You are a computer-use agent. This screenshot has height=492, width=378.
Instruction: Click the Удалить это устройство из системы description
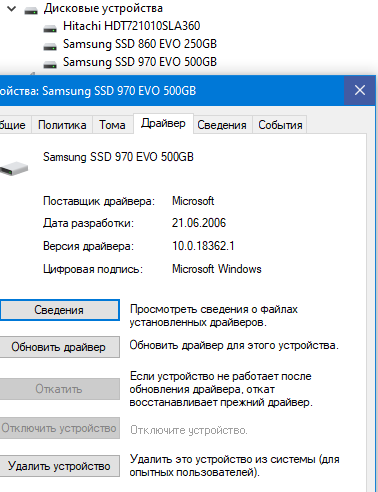click(x=235, y=466)
